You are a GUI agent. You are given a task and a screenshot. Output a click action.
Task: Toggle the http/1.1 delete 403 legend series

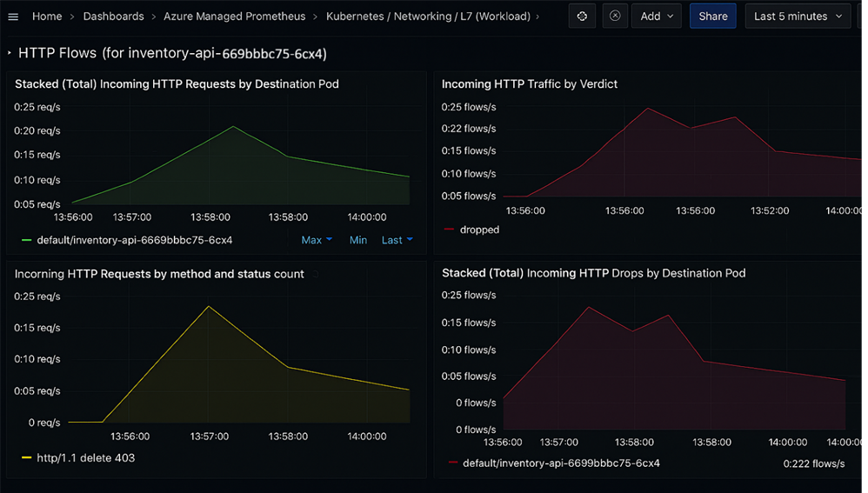(85, 457)
